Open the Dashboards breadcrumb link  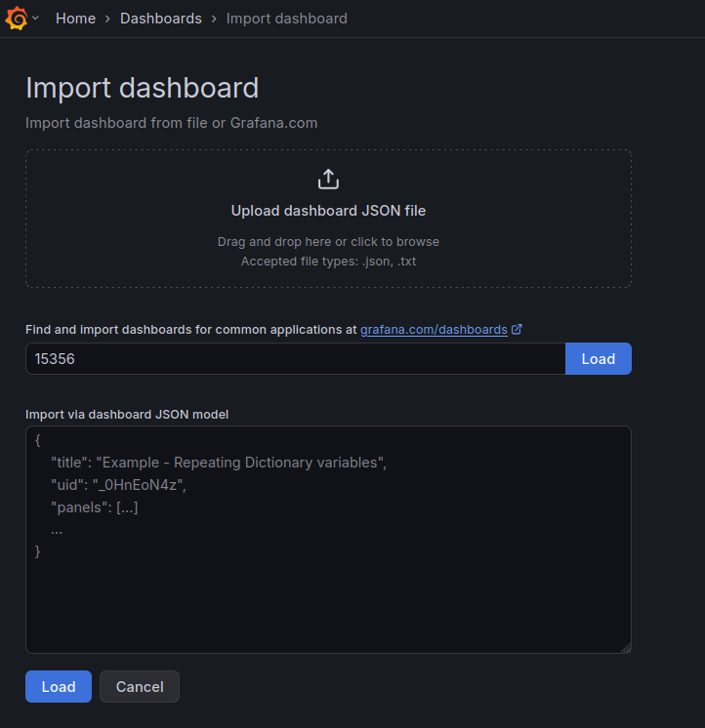[160, 19]
